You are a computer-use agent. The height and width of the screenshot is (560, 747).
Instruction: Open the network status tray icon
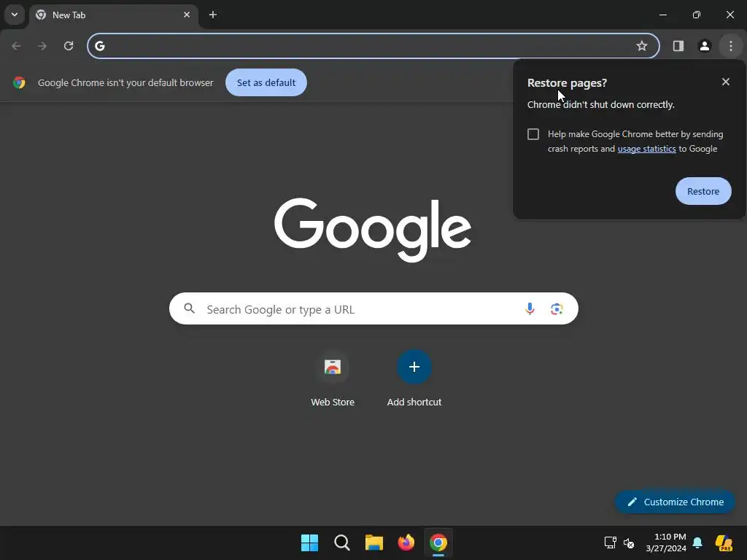click(x=611, y=542)
